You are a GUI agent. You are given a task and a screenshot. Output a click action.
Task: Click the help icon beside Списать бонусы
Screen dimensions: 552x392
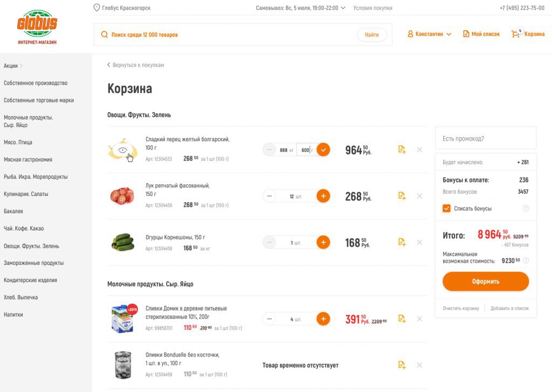point(526,208)
